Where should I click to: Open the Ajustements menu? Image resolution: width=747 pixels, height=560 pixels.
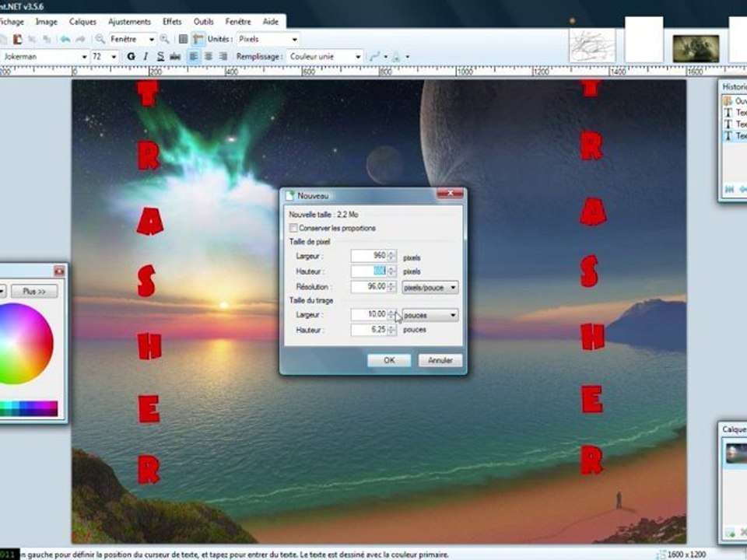point(129,22)
